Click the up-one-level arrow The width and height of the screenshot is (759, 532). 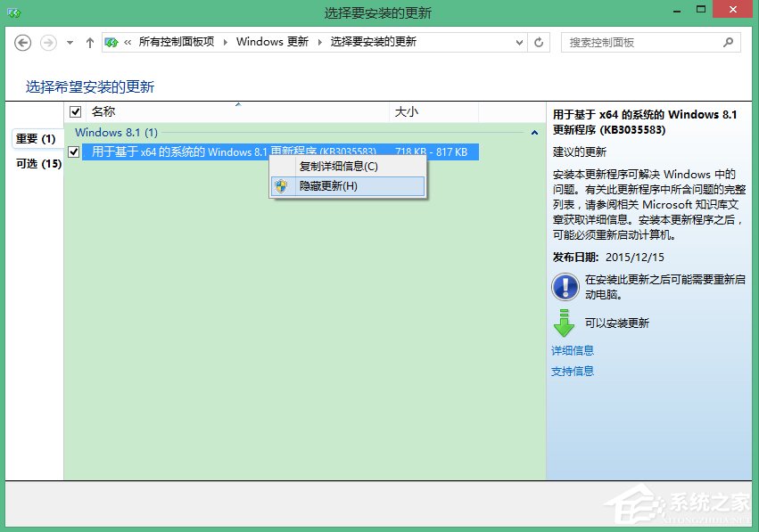(89, 42)
